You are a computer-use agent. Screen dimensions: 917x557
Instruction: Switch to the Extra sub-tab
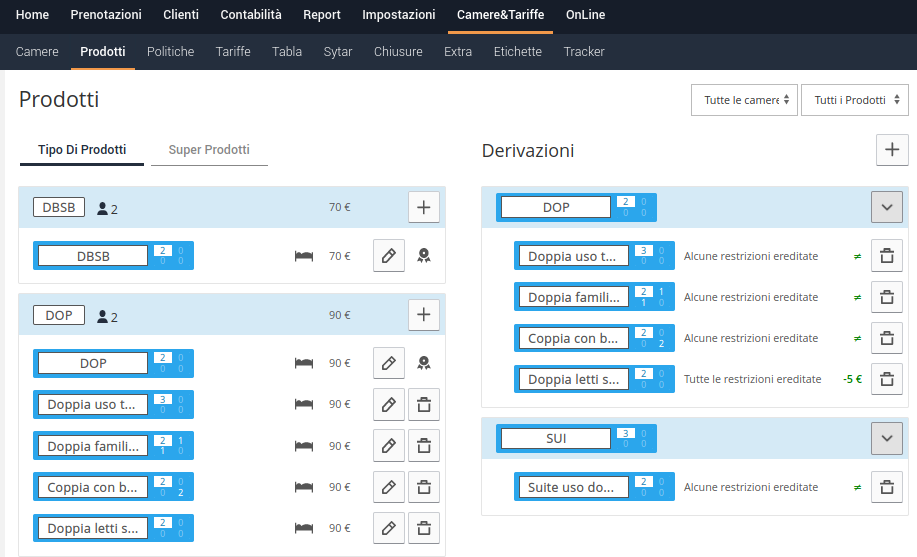(x=458, y=51)
